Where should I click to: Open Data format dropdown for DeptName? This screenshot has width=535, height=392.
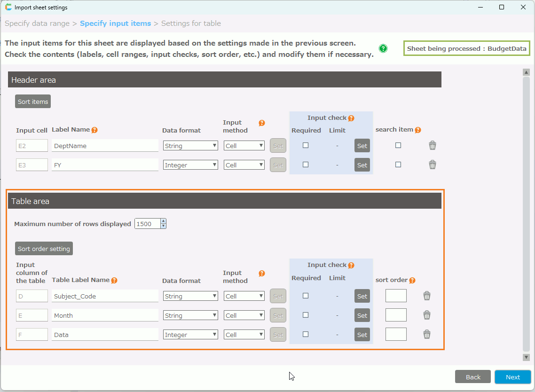tap(190, 146)
